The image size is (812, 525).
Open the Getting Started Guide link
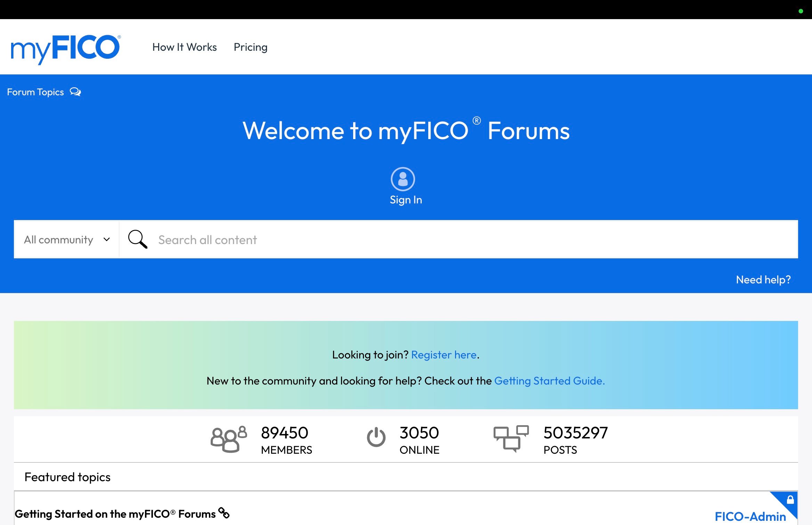(x=550, y=381)
